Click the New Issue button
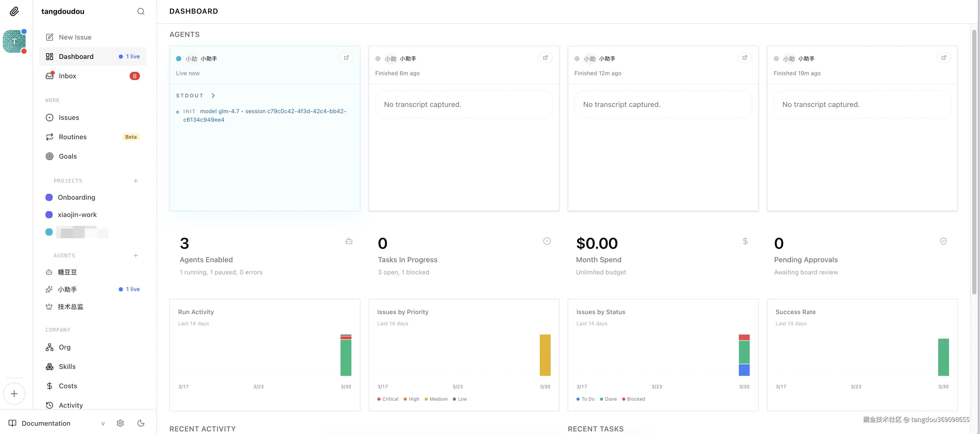The image size is (980, 434). 75,37
